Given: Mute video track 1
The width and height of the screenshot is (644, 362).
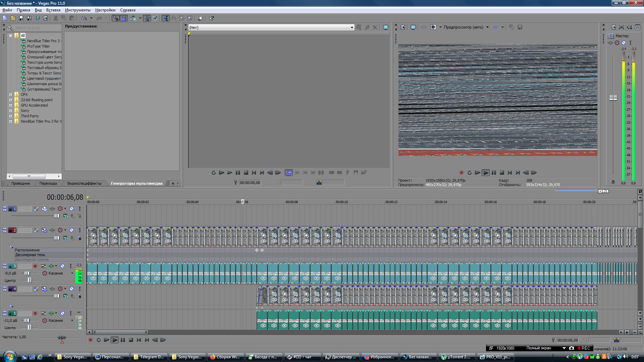Looking at the screenshot, I should pos(71,208).
